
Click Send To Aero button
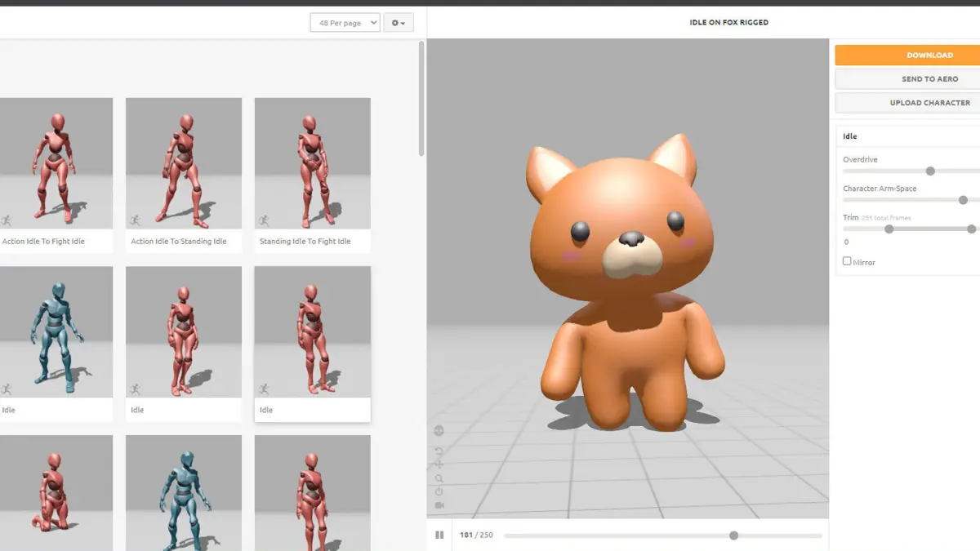907,79
